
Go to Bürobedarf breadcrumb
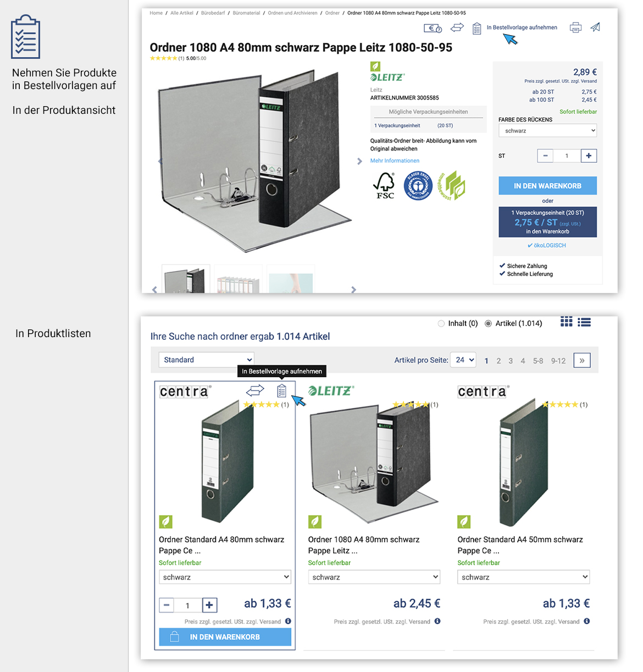(x=213, y=13)
